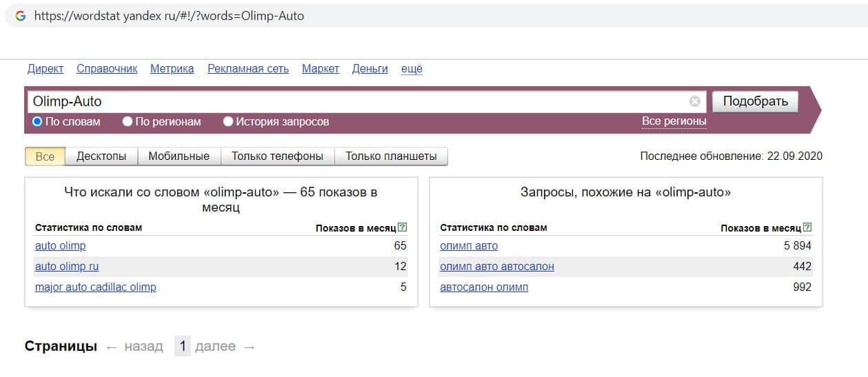Switch to the 'Мобильные' tab
Viewport: 868px width, 377px height.
[x=179, y=156]
